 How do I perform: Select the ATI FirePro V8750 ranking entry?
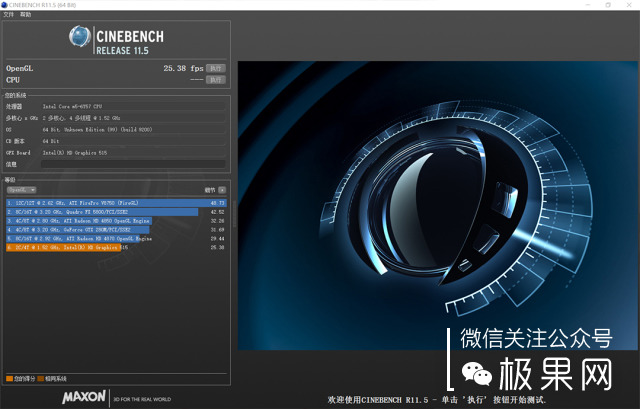(x=100, y=203)
